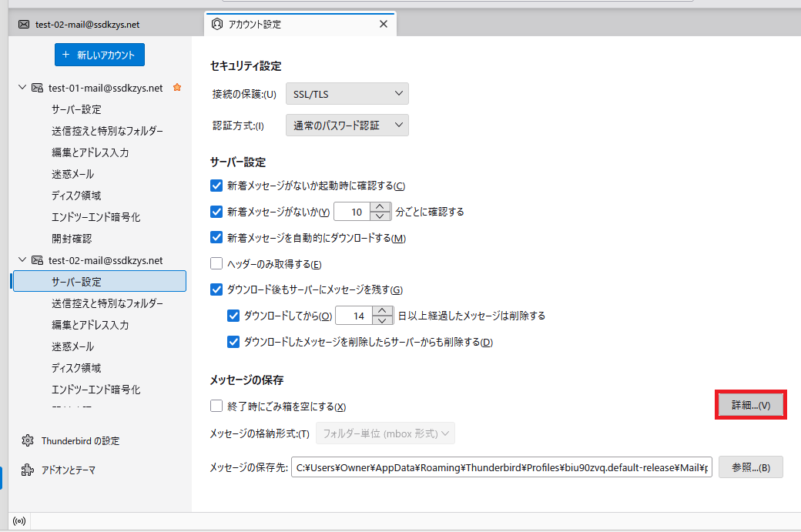Click the account settings tab icon
This screenshot has height=532, width=801.
(x=217, y=24)
